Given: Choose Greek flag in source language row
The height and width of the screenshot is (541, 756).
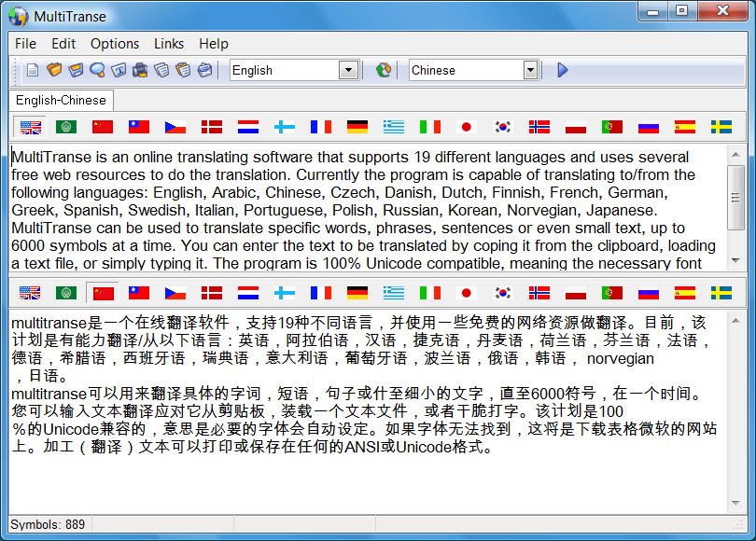Looking at the screenshot, I should 394,127.
